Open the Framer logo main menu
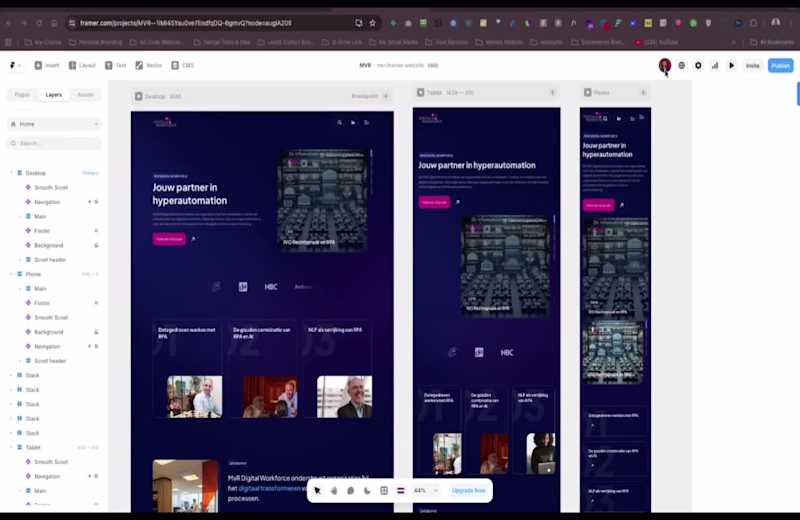800x520 pixels. pos(15,65)
